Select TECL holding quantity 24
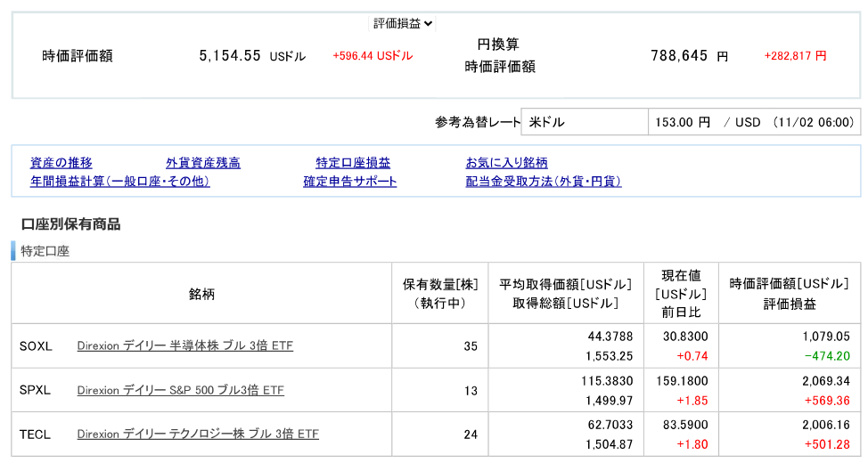 pyautogui.click(x=471, y=435)
